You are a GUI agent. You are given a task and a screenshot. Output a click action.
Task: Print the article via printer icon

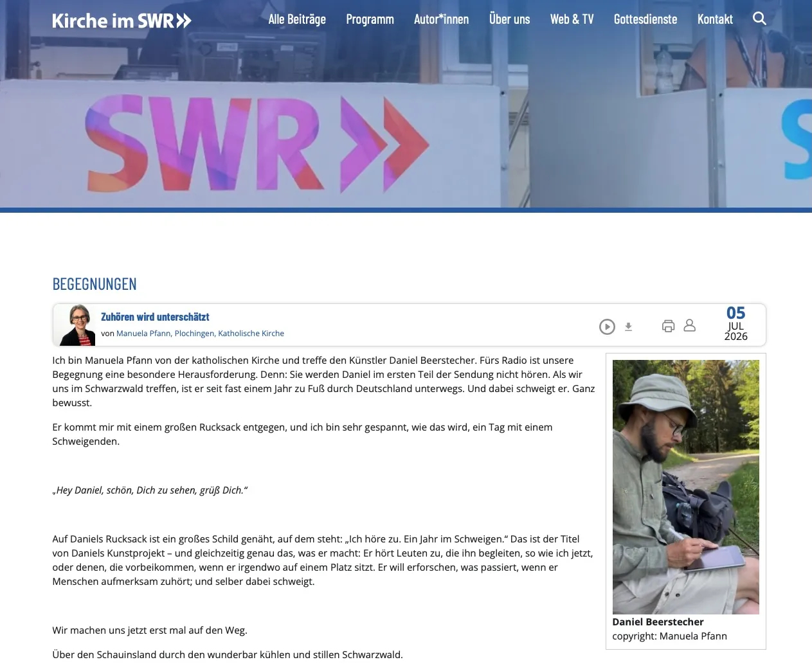(x=669, y=326)
